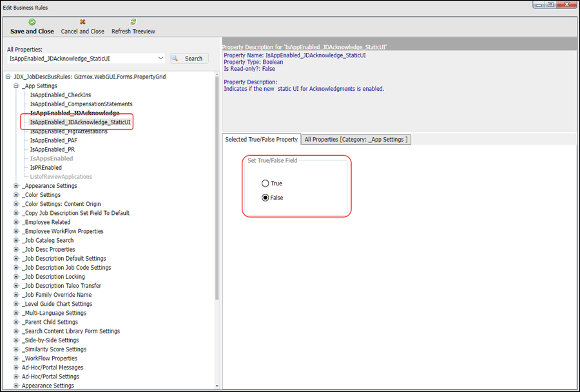Collapse the _App Settings tree node
Viewport: 580px width, 392px height.
pyautogui.click(x=16, y=86)
